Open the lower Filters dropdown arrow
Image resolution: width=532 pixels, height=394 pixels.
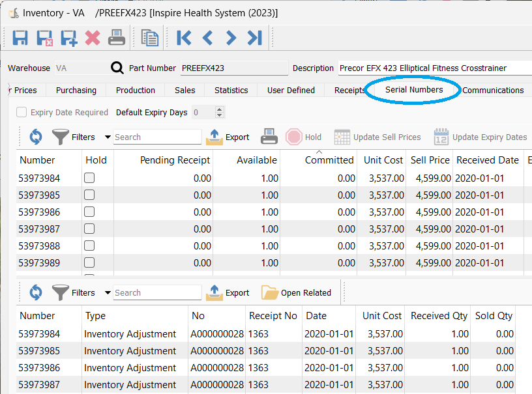[x=108, y=293]
